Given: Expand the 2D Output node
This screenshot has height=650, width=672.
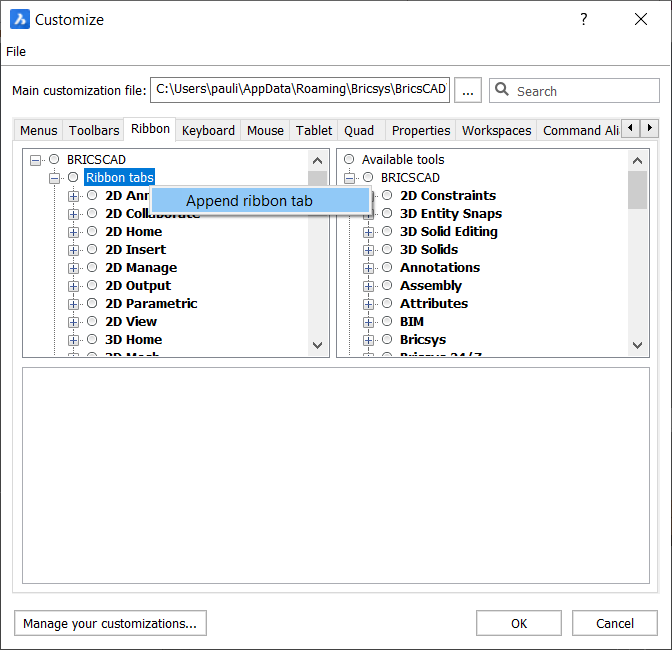Looking at the screenshot, I should (x=73, y=286).
